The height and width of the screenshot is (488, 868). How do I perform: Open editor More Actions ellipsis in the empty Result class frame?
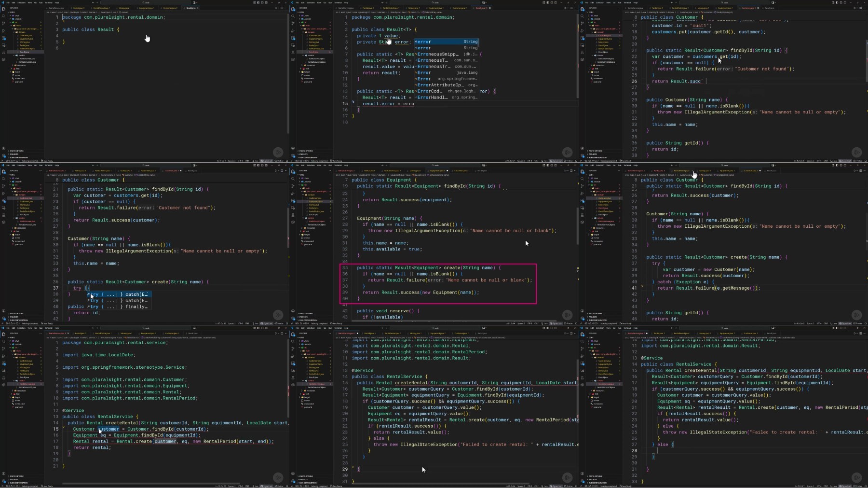point(286,8)
